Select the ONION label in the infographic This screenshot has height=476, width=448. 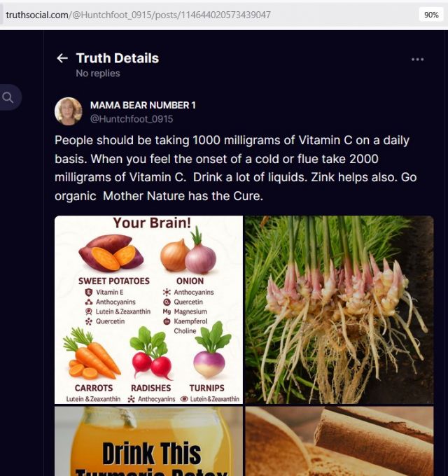tap(190, 281)
